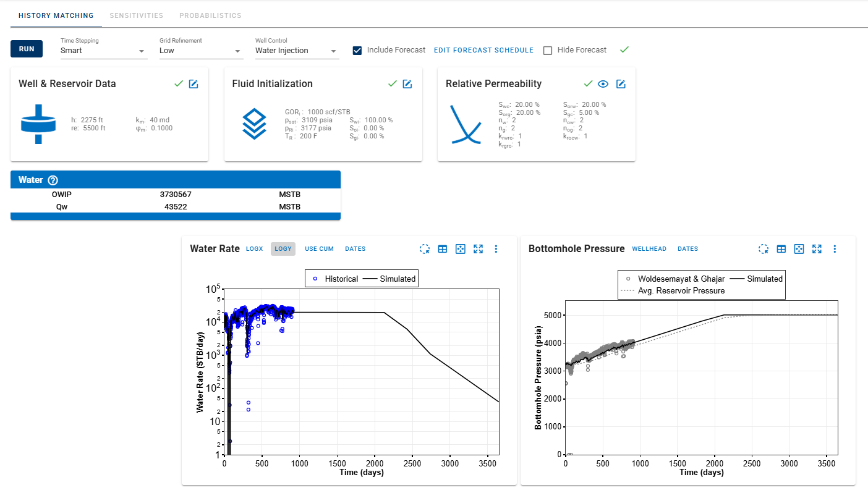The height and width of the screenshot is (493, 868).
Task: Open Water Rate chart data table
Action: click(x=443, y=249)
